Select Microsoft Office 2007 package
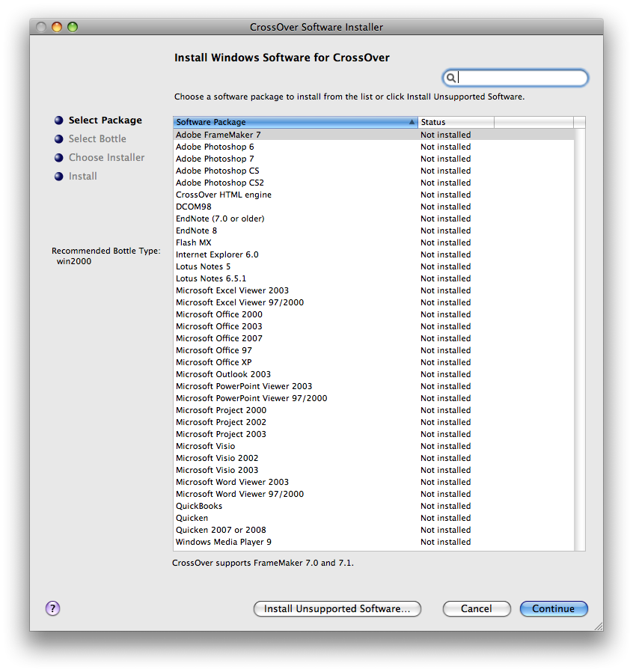 219,338
